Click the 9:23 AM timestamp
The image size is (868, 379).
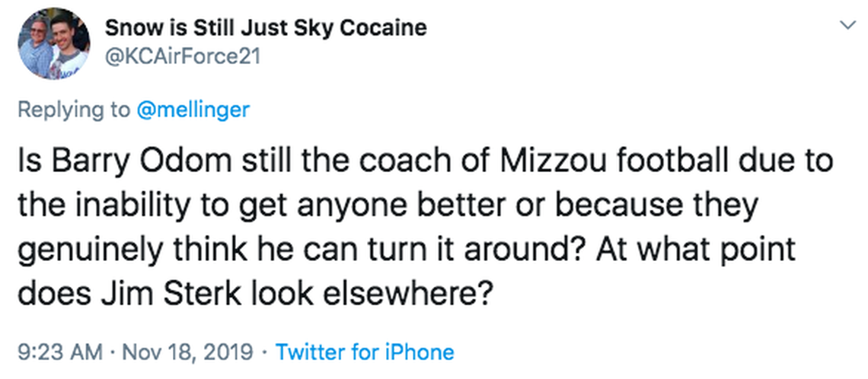[59, 352]
